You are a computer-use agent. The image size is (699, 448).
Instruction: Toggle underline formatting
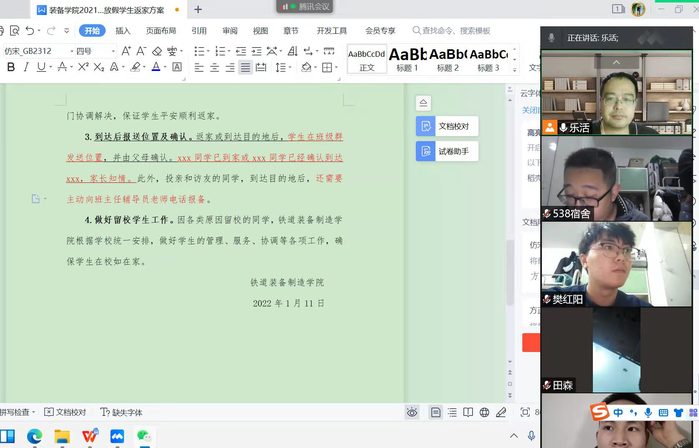[41, 67]
